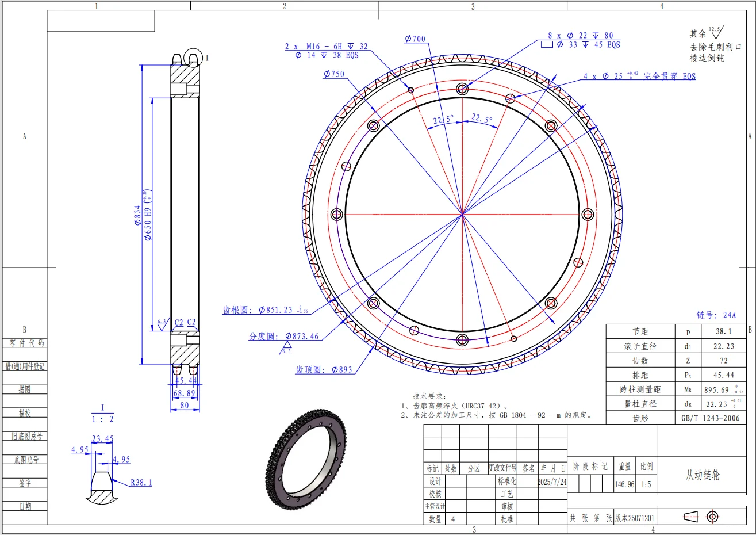Select the Ø700 dimension label
Viewport: 756px width, 535px height.
pyautogui.click(x=415, y=39)
